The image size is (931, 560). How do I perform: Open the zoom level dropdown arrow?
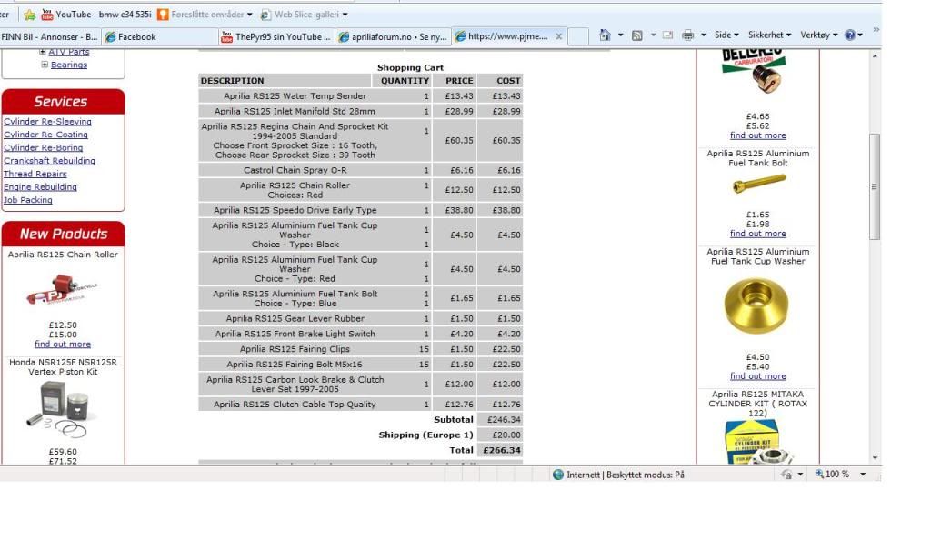coord(863,474)
